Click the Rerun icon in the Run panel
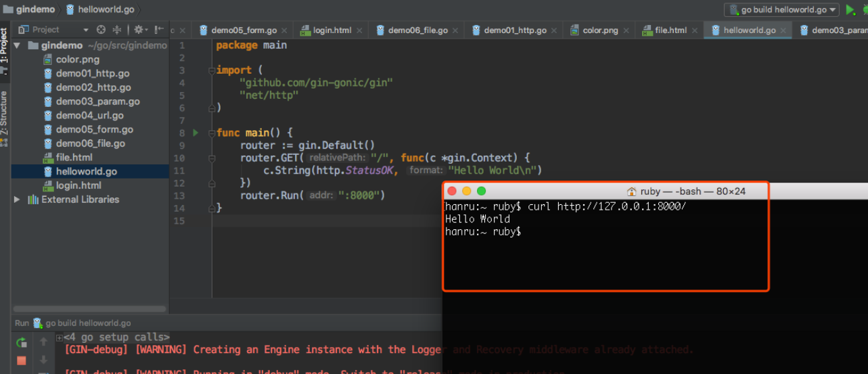Viewport: 868px width, 374px height. [22, 342]
